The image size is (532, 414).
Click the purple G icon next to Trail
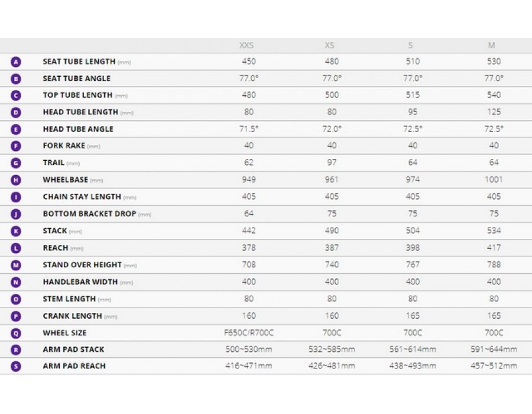[x=16, y=163]
